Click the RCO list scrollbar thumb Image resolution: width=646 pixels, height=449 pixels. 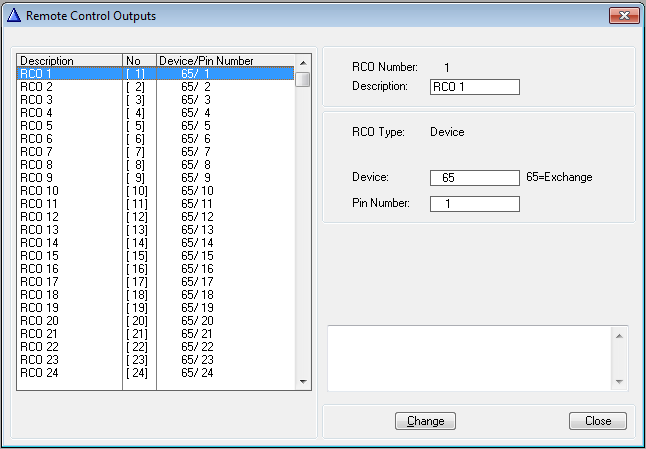point(303,79)
